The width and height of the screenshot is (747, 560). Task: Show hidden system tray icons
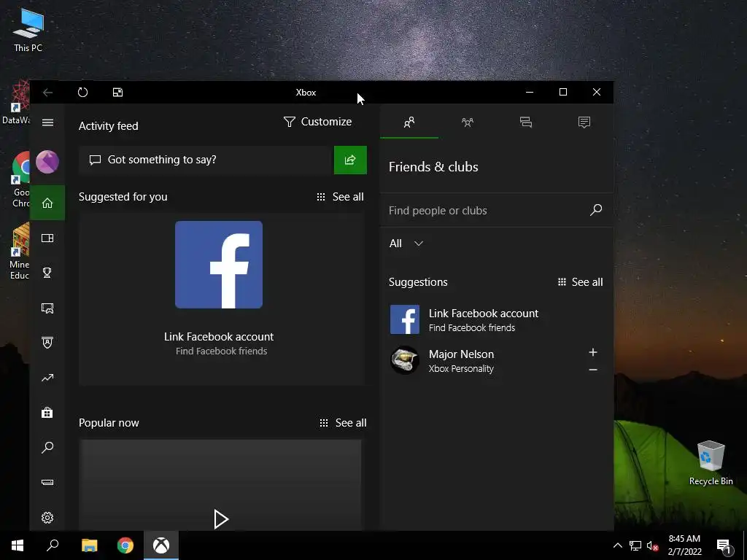[617, 545]
